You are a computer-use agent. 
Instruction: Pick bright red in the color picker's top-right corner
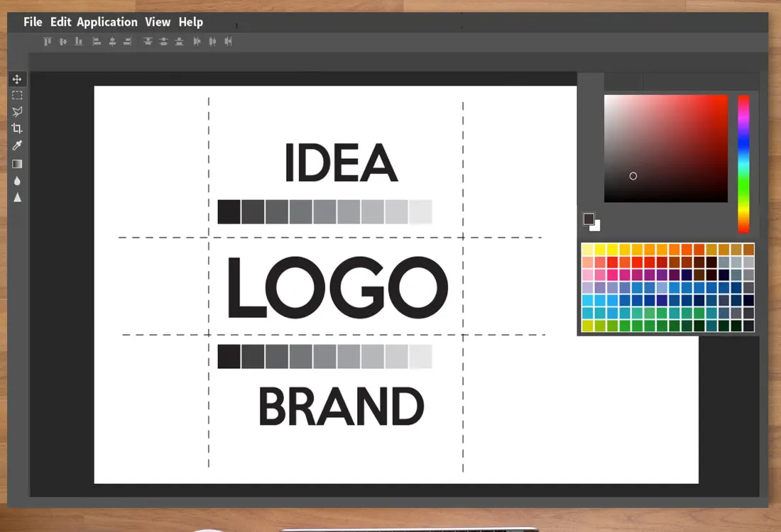[x=724, y=98]
